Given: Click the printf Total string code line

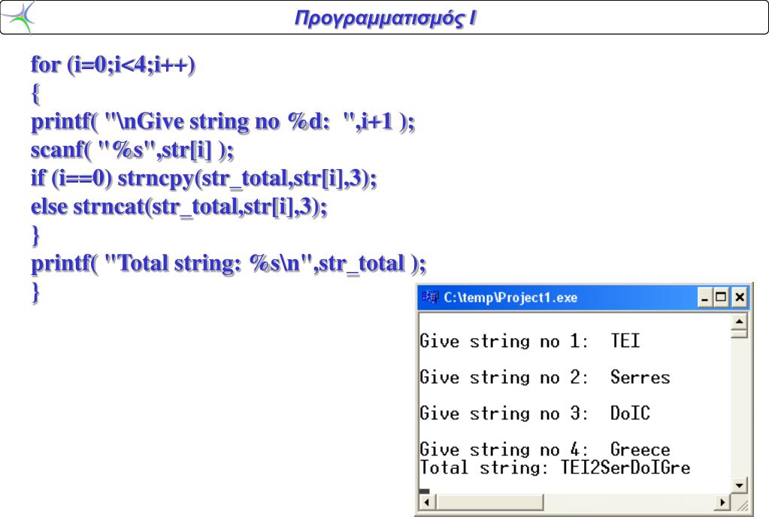Looking at the screenshot, I should pos(229,264).
